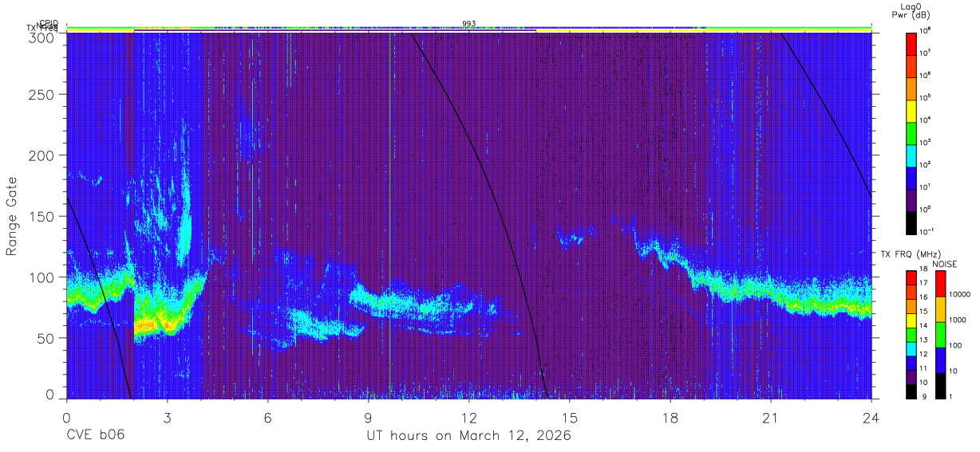
Task: Select the cyan segment of TX FRQ colorbar
Action: coord(911,348)
